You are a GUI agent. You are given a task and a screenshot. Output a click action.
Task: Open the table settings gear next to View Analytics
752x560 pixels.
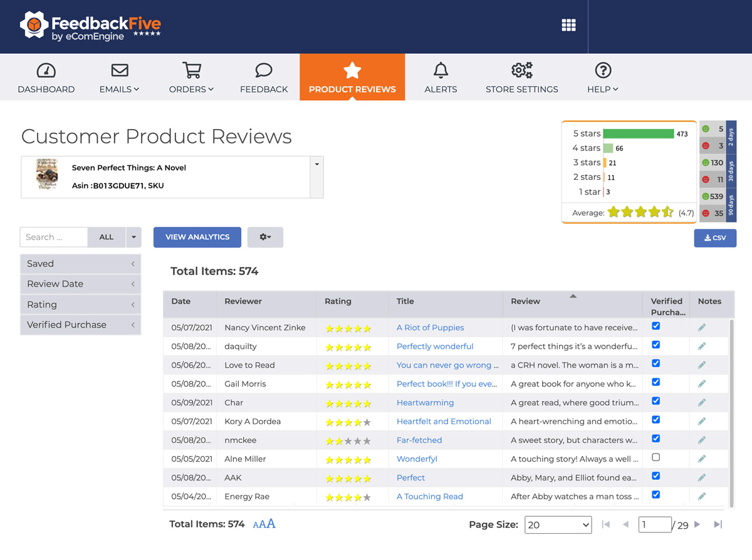click(x=264, y=237)
